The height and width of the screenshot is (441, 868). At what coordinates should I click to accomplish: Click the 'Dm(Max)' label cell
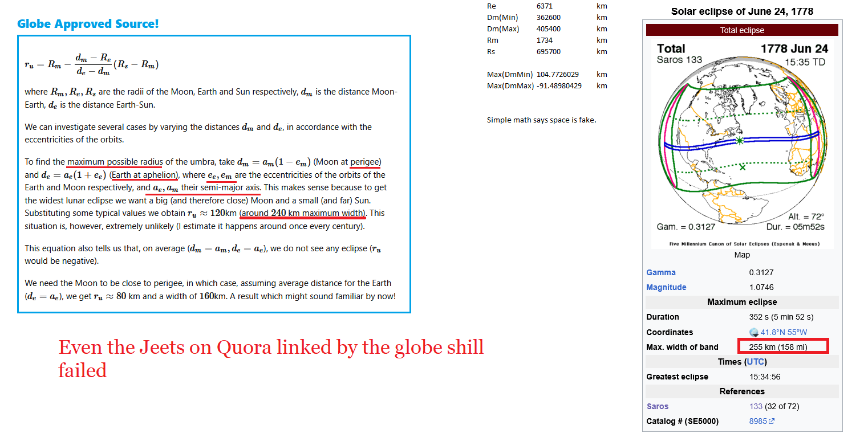(x=503, y=29)
